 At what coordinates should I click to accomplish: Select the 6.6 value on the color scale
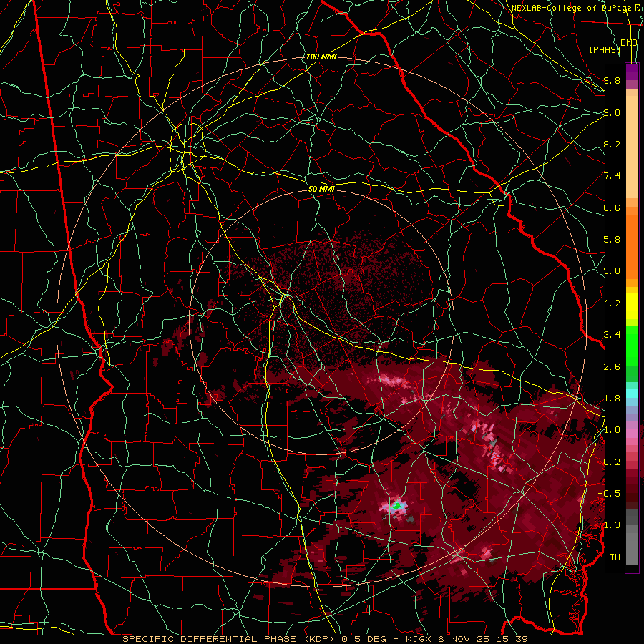612,208
